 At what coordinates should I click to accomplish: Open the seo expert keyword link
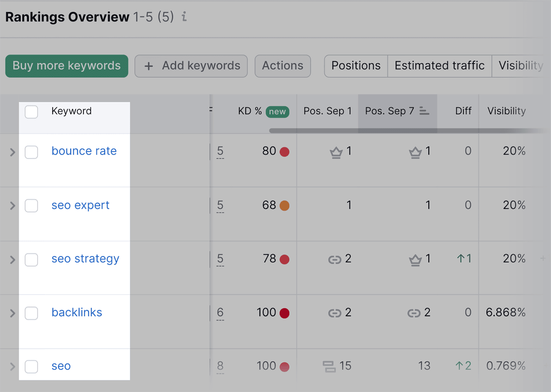tap(80, 205)
